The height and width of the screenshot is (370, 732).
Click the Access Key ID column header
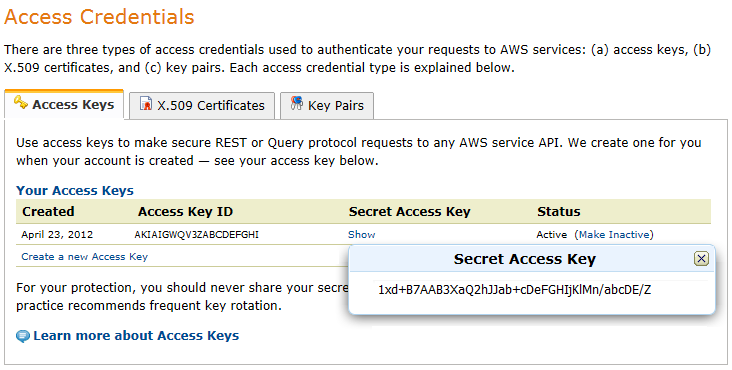pos(185,212)
